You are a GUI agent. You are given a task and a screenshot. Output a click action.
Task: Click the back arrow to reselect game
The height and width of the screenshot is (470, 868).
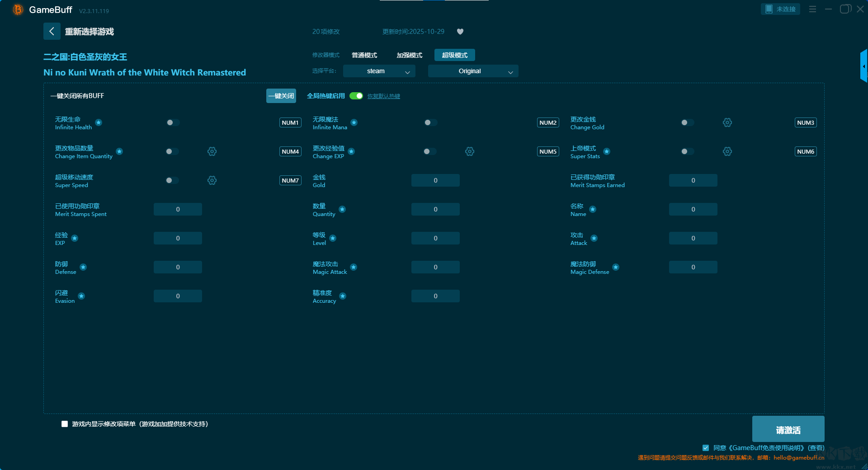[x=52, y=31]
